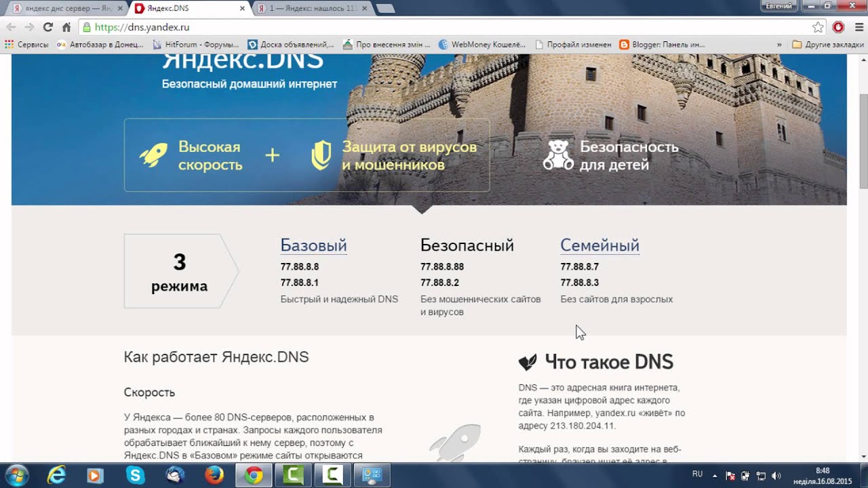This screenshot has width=868, height=488.
Task: Click Как работает Яндекс.DNS heading
Action: tap(216, 357)
